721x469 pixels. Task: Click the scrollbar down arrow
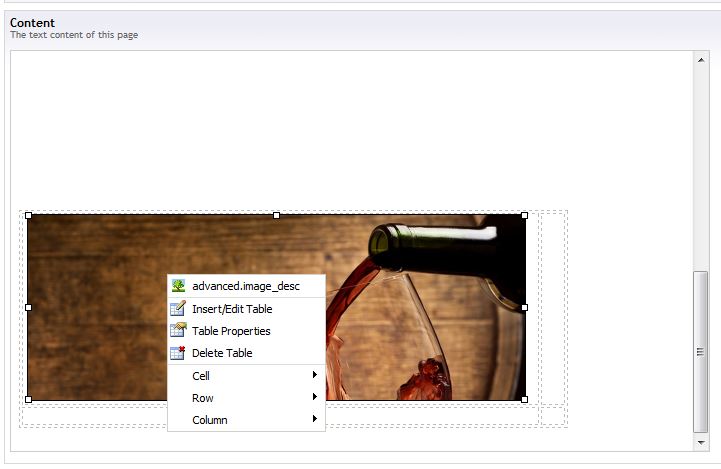[x=701, y=443]
